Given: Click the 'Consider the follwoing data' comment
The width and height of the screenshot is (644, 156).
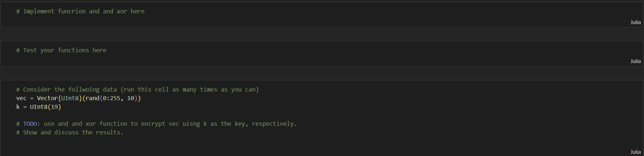Looking at the screenshot, I should point(138,89).
